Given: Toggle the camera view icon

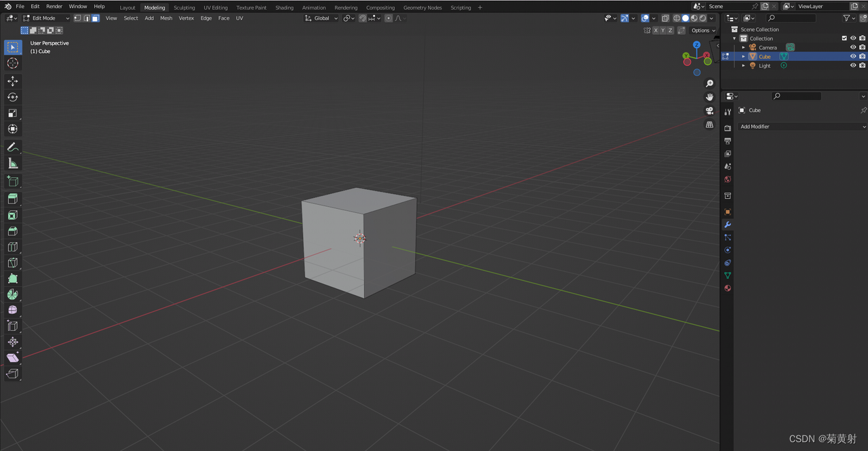Looking at the screenshot, I should 709,111.
